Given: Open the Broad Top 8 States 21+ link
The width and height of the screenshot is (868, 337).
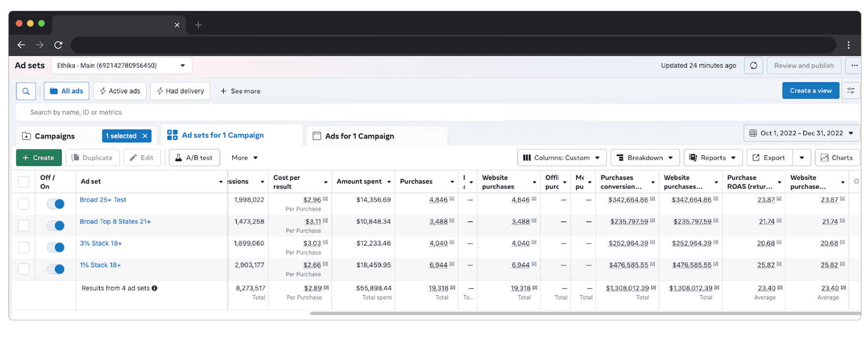Looking at the screenshot, I should [115, 222].
